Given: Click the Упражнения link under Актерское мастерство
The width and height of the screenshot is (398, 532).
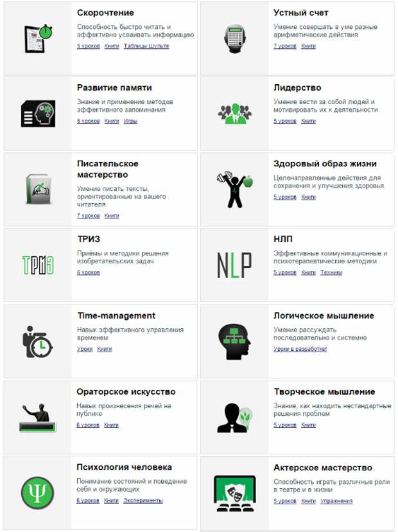Looking at the screenshot, I should coord(336,501).
